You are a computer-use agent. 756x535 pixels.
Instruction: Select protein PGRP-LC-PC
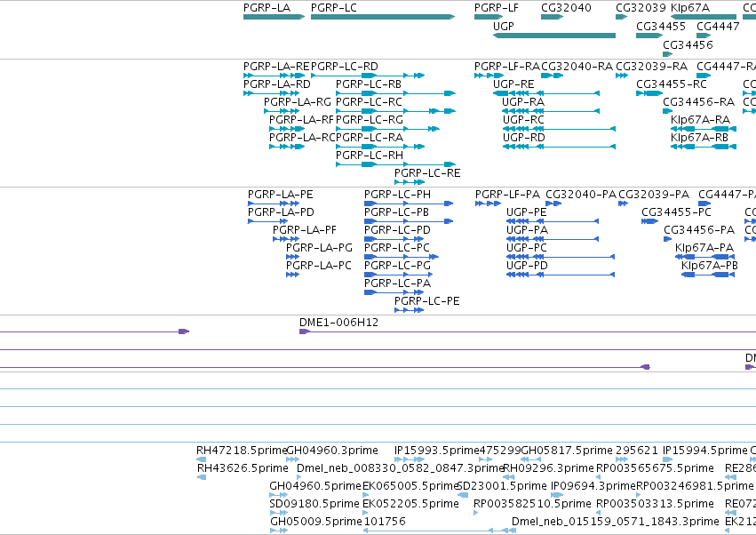[402, 257]
